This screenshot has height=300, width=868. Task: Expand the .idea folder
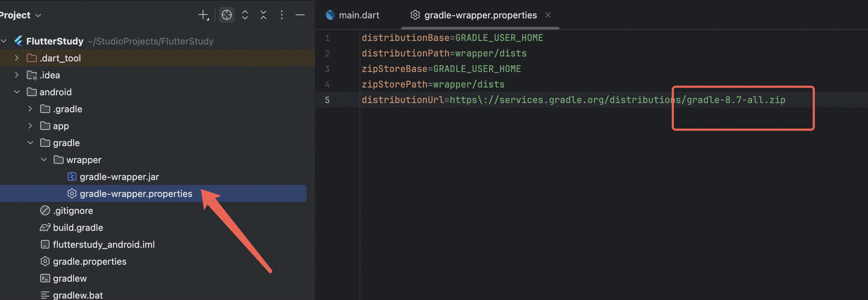coord(17,75)
